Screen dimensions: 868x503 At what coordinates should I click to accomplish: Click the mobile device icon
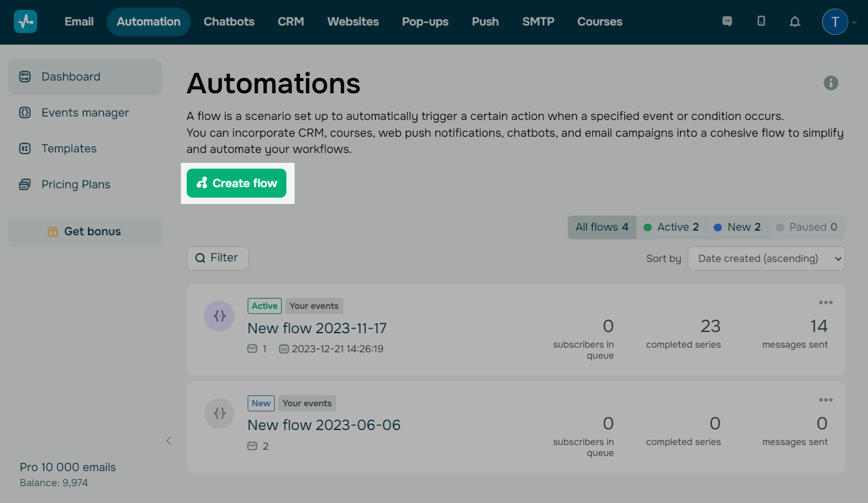[761, 21]
